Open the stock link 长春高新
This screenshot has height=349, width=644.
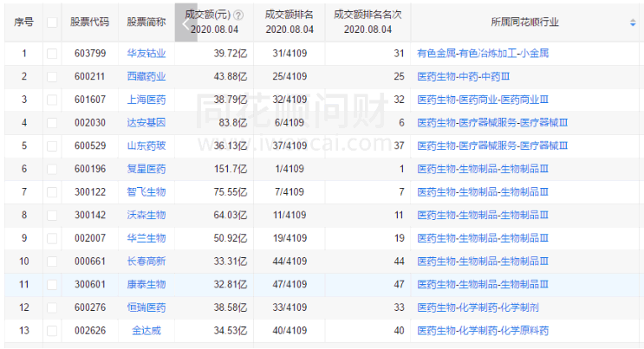pos(146,262)
